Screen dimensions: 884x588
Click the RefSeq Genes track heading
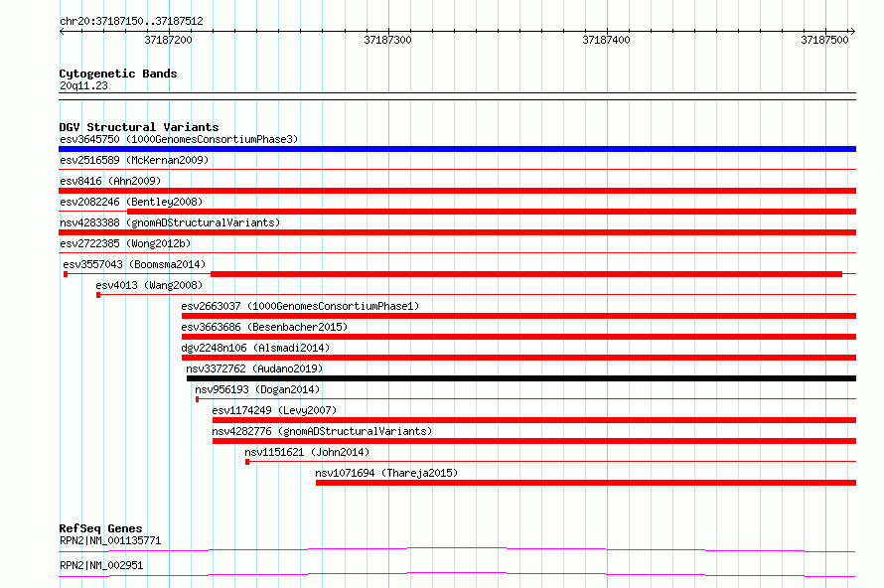(100, 528)
